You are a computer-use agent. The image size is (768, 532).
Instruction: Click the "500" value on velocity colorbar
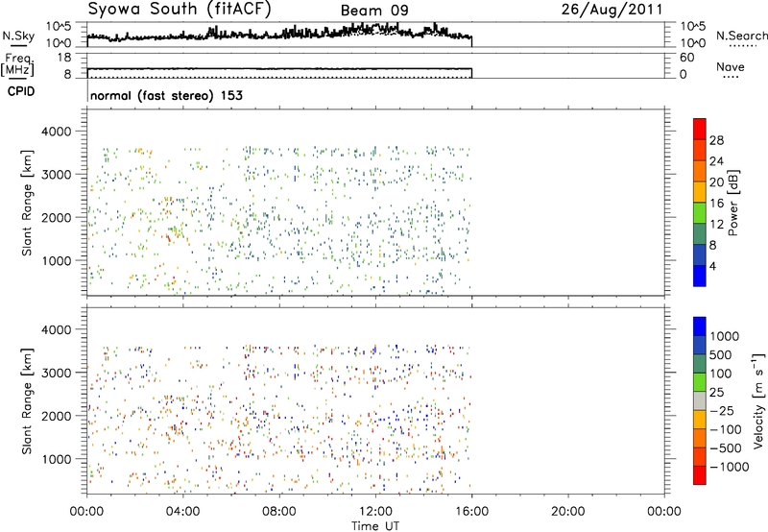point(721,354)
